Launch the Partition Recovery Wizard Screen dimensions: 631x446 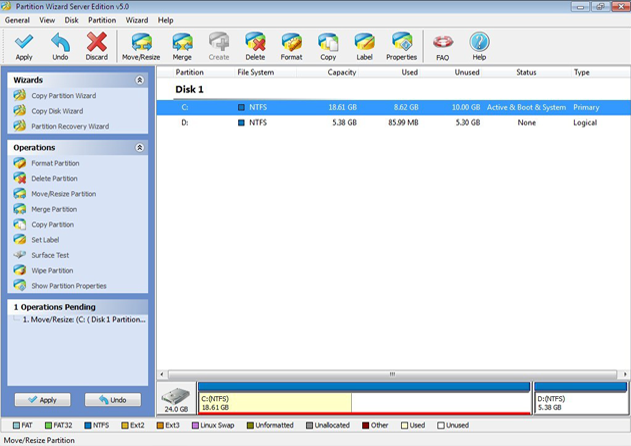[x=70, y=126]
